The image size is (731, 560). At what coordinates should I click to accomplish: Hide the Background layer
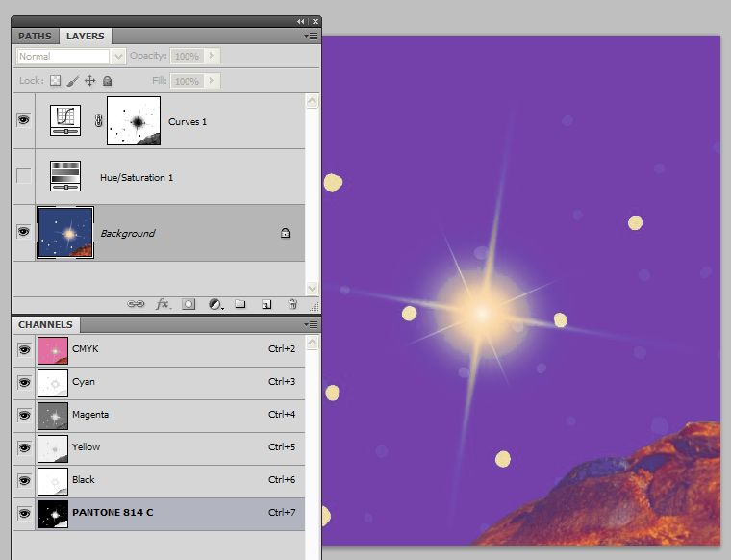point(24,232)
